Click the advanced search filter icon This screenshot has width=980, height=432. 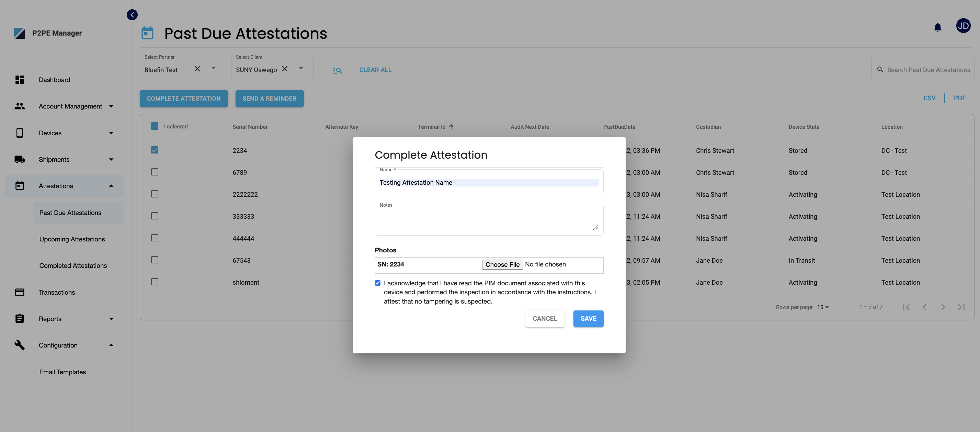click(337, 70)
